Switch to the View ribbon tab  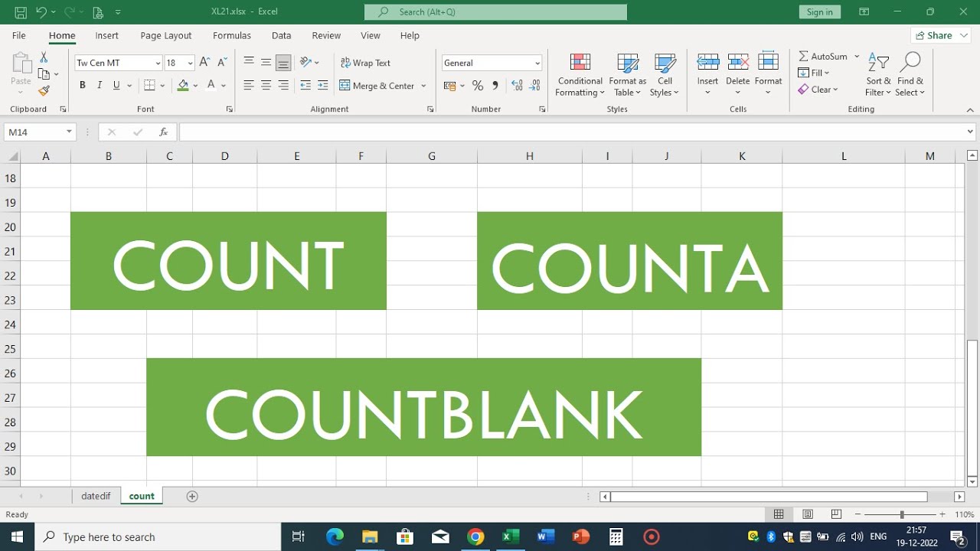coord(371,35)
